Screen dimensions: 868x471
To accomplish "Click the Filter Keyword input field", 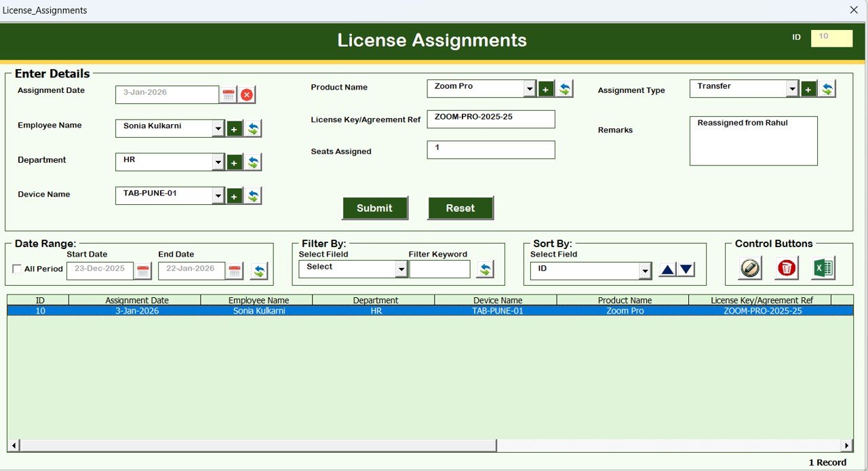I will [439, 269].
